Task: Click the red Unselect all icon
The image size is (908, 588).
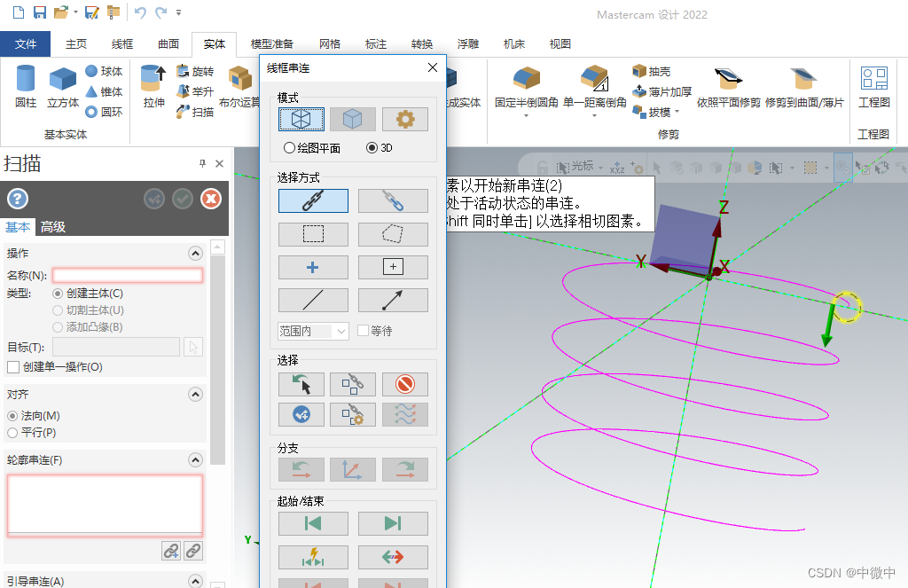Action: [404, 384]
